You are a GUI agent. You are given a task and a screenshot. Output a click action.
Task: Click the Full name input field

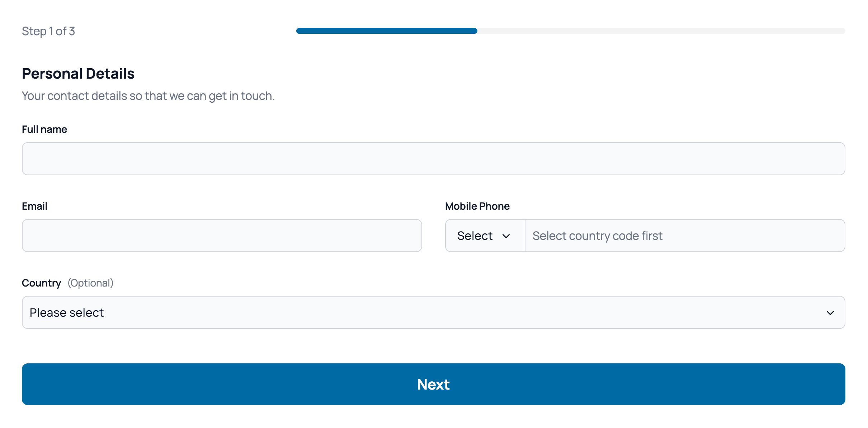pos(433,159)
